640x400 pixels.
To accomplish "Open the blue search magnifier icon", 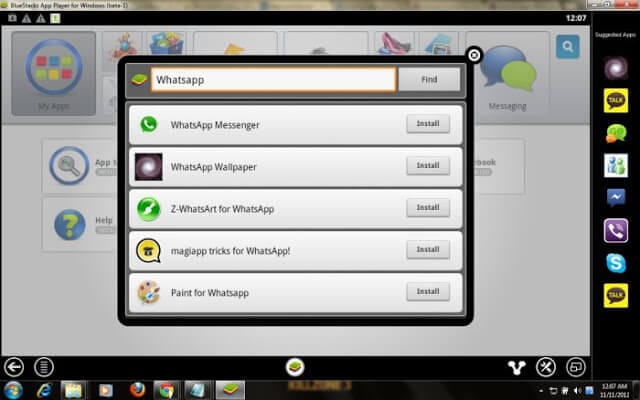I will (x=568, y=47).
